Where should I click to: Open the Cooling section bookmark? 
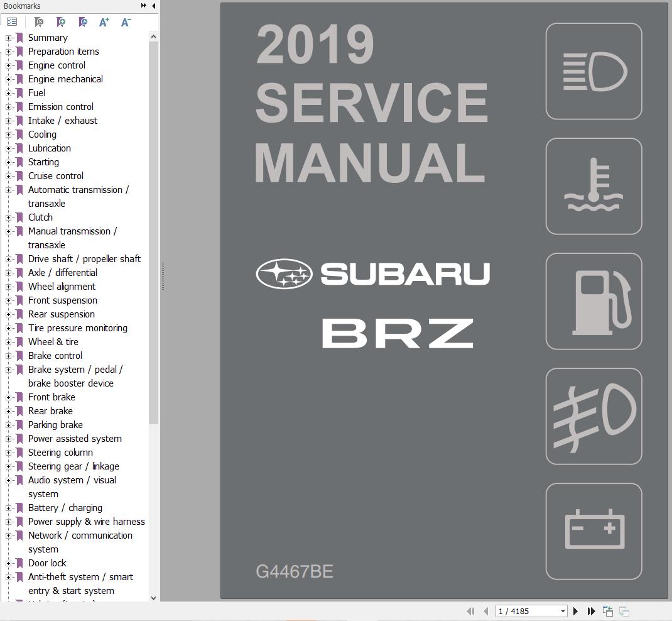[42, 135]
